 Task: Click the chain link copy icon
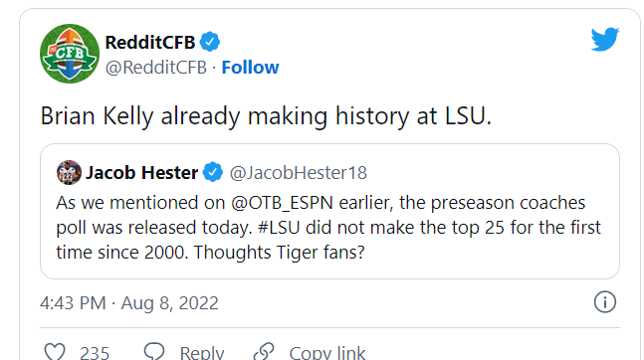(264, 351)
